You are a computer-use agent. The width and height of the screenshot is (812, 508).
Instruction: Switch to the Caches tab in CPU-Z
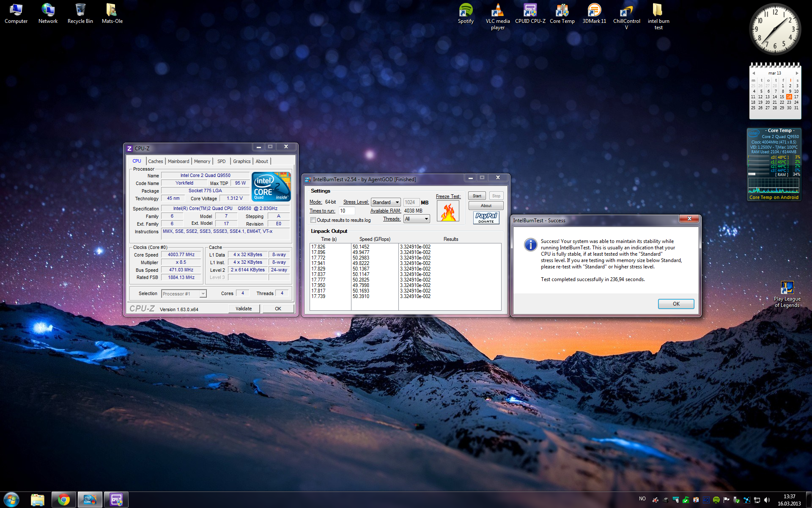156,161
